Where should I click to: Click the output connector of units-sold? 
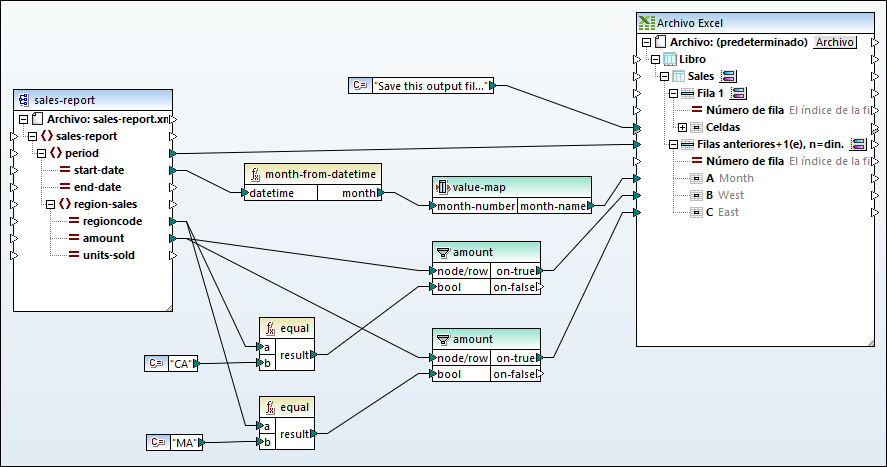point(174,255)
